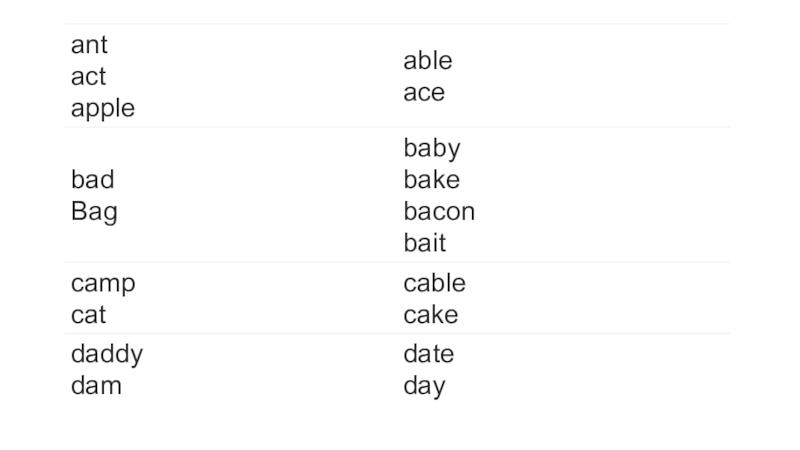The image size is (800, 450).
Task: Click the word "cat"
Action: (88, 315)
